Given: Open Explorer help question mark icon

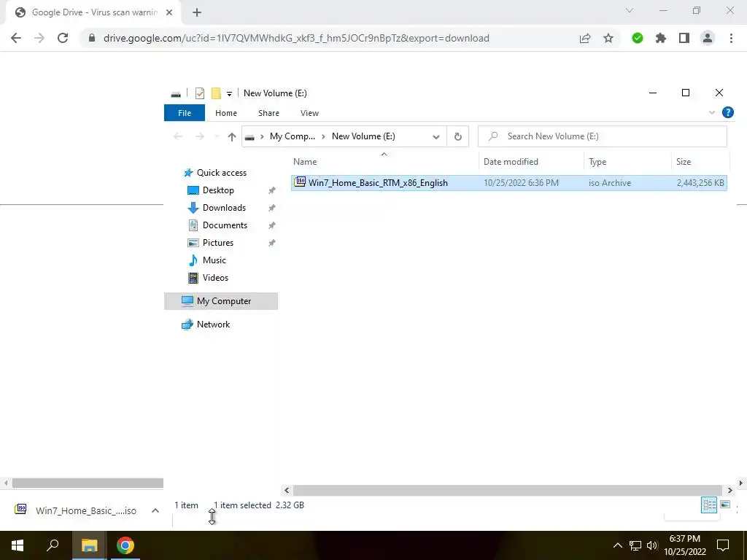Looking at the screenshot, I should click(x=728, y=112).
